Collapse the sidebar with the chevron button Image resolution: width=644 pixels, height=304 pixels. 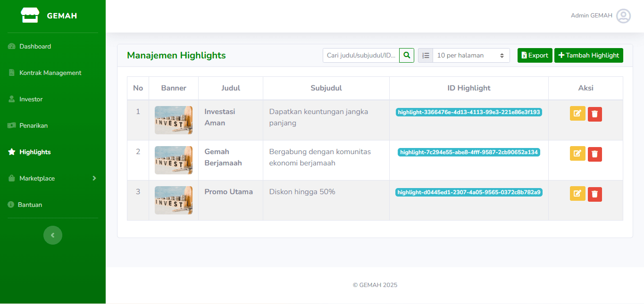(53, 235)
